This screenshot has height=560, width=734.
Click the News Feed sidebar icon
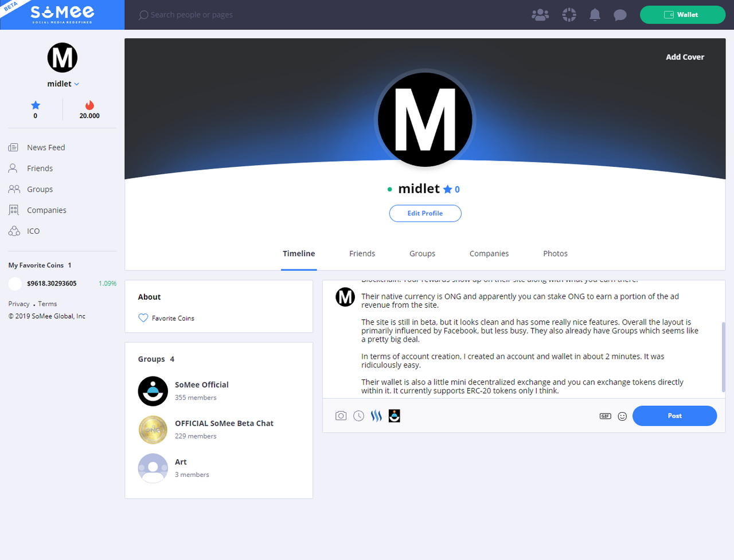tap(13, 147)
